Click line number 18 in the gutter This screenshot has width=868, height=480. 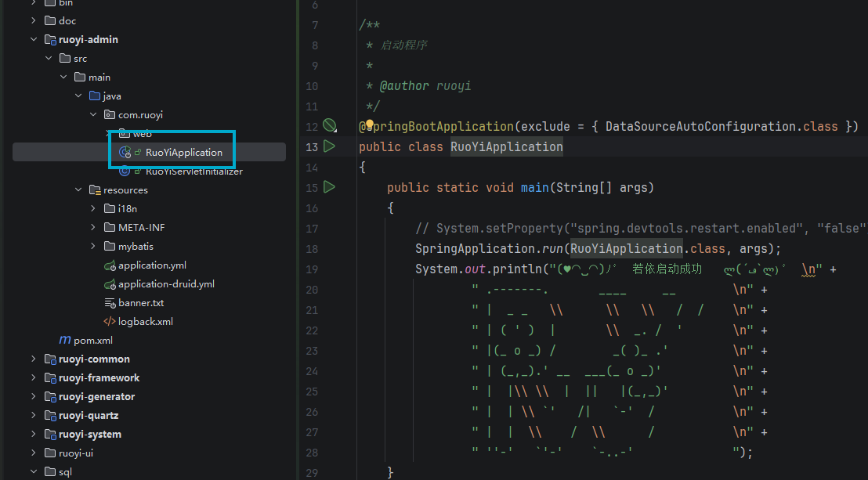tap(312, 248)
